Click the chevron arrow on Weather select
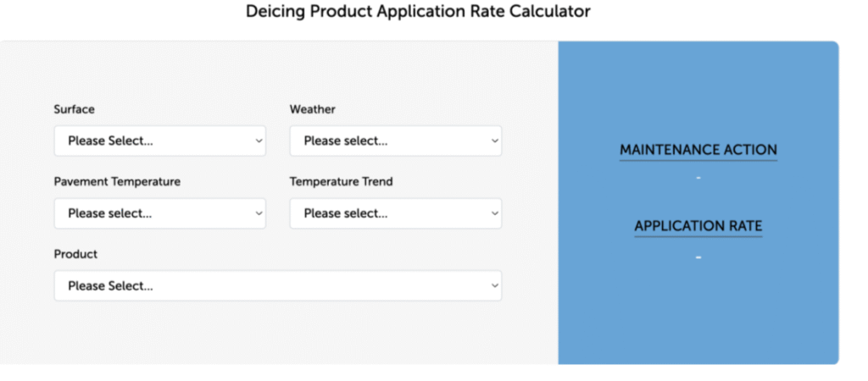This screenshot has width=868, height=381. point(495,141)
